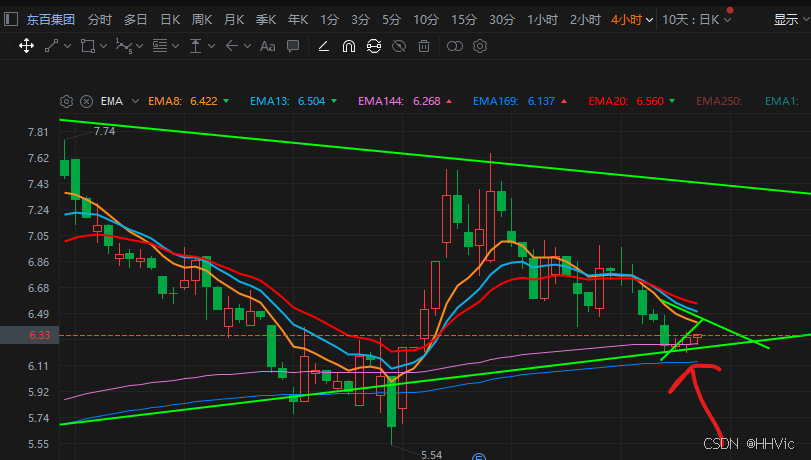Switch to 年K chart tab
This screenshot has height=460, width=811.
tap(298, 20)
